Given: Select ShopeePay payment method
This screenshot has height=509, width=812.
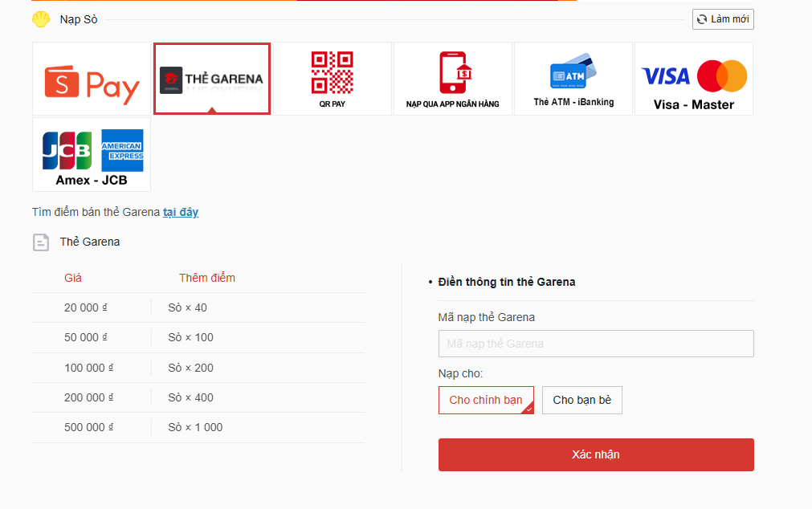Looking at the screenshot, I should [x=92, y=79].
